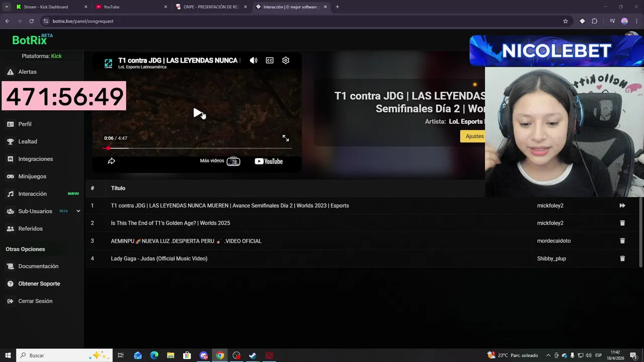Show hidden system tray icons
644x362 pixels.
(x=548, y=355)
